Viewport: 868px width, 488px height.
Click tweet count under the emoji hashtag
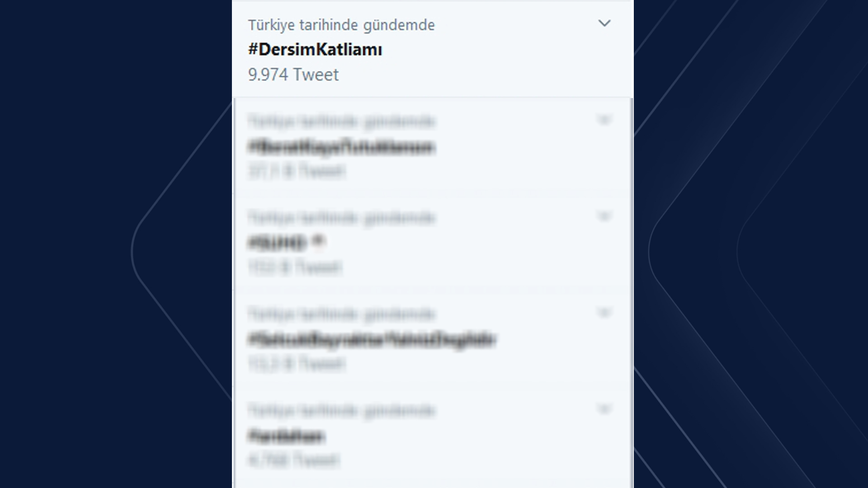coord(295,267)
